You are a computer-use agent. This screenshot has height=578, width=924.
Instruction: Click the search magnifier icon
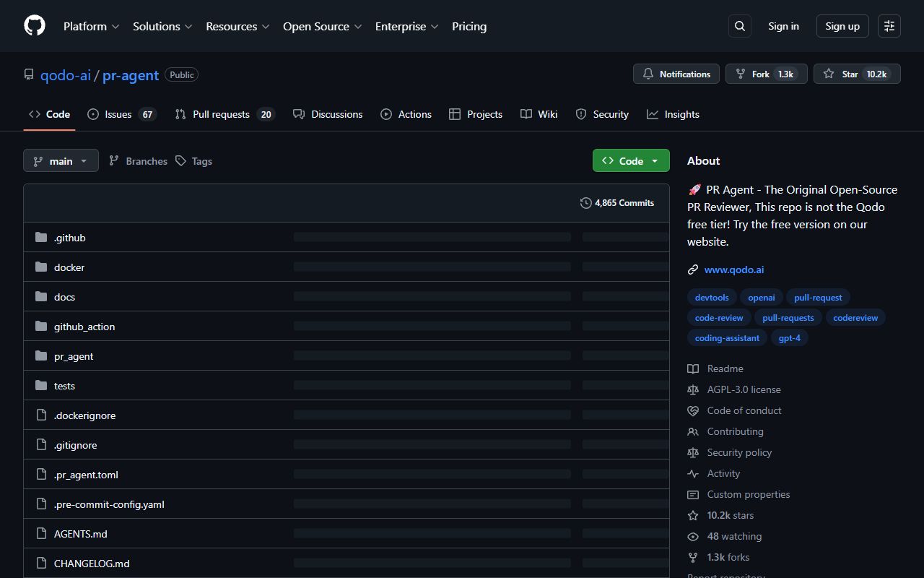(x=739, y=26)
